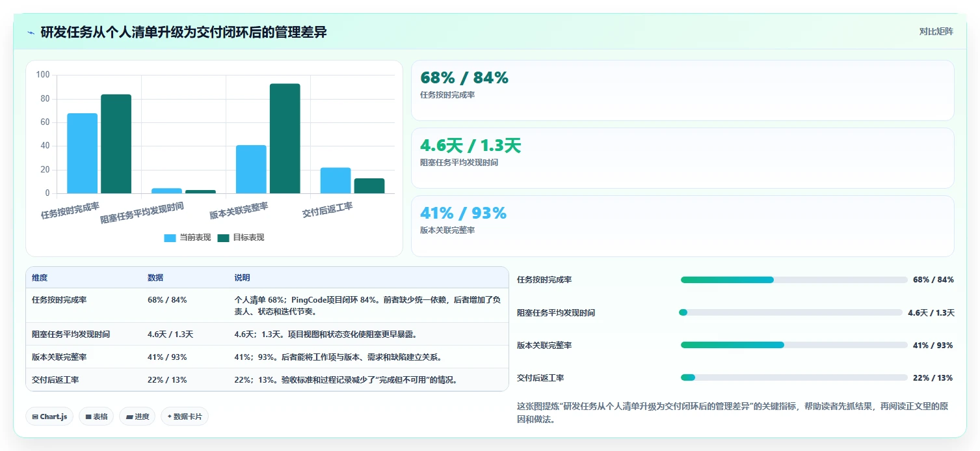The width and height of the screenshot is (980, 451).
Task: Click the 任务按时完成率 progress bar
Action: tap(794, 280)
